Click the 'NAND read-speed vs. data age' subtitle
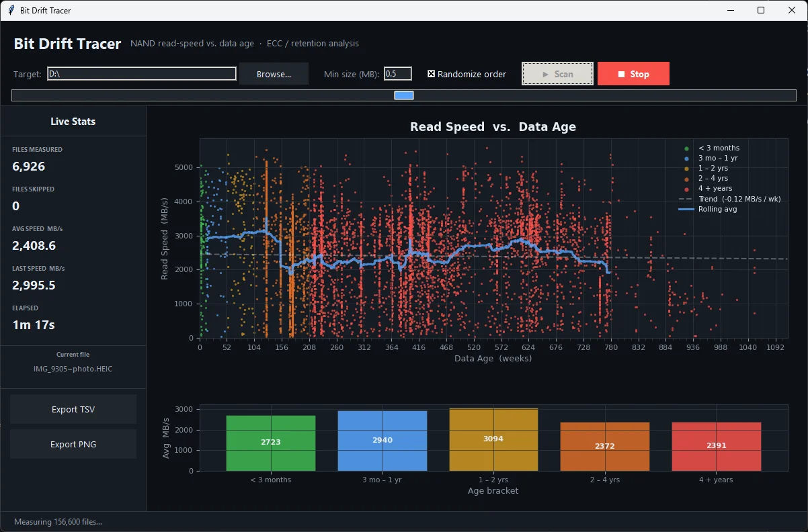 192,44
